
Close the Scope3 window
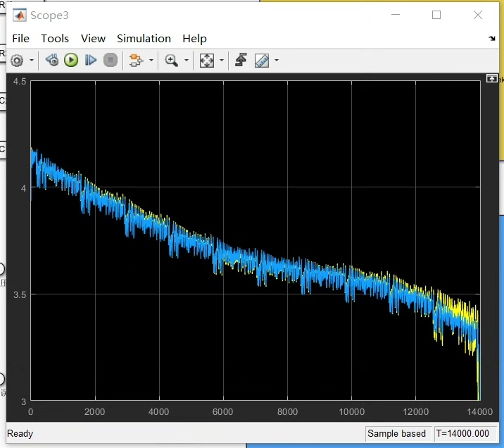478,15
